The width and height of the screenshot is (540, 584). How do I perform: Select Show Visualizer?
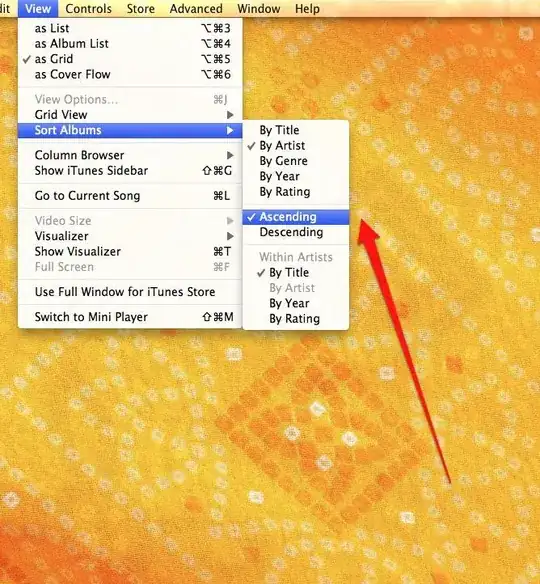click(130, 251)
